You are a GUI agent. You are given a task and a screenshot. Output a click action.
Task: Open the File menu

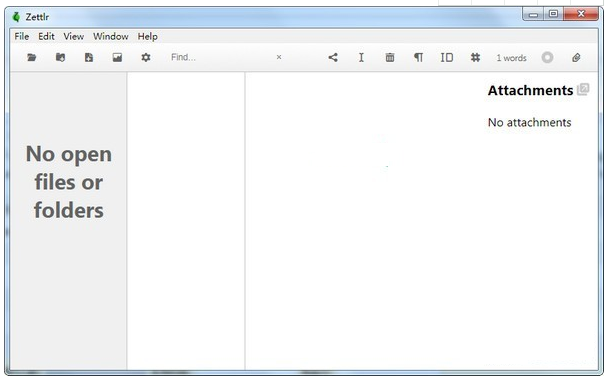point(22,36)
